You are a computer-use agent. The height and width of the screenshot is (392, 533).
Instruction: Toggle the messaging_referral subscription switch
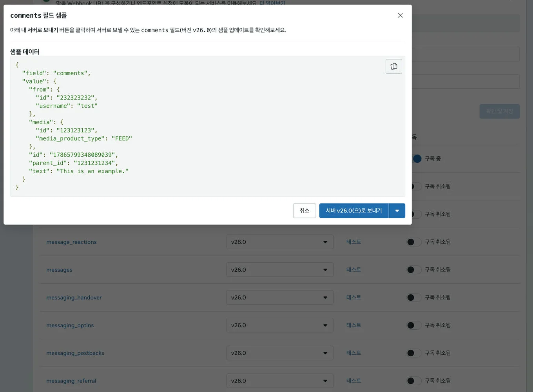pyautogui.click(x=414, y=381)
